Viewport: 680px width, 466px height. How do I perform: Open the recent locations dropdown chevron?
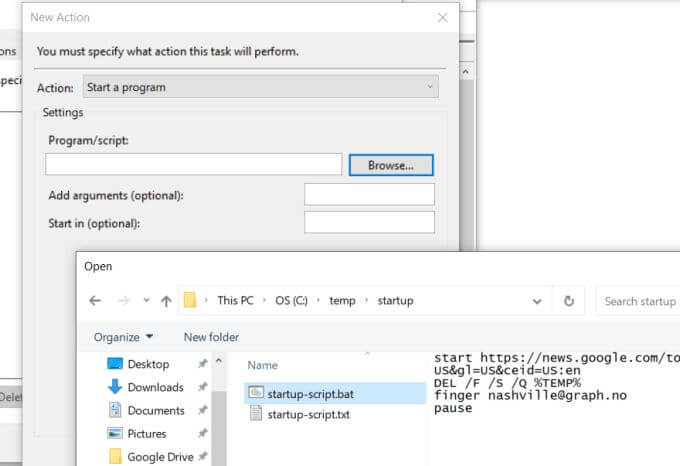pyautogui.click(x=146, y=300)
